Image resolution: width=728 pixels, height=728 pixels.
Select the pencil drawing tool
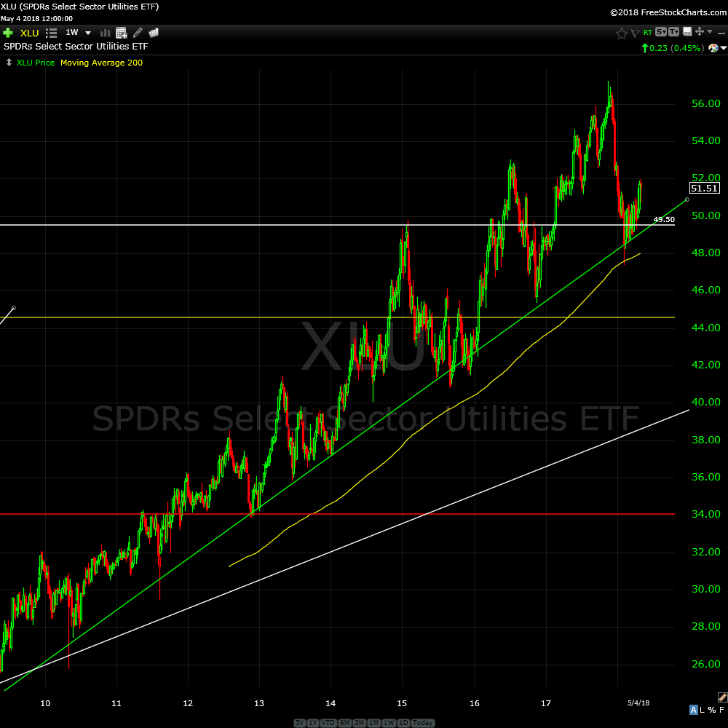coord(138,33)
